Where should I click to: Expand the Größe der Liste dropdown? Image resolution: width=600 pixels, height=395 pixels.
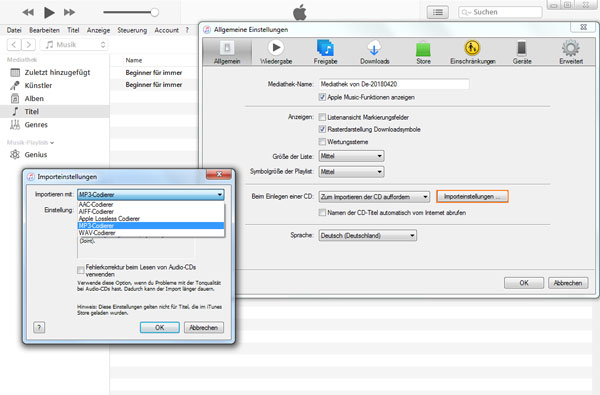351,156
